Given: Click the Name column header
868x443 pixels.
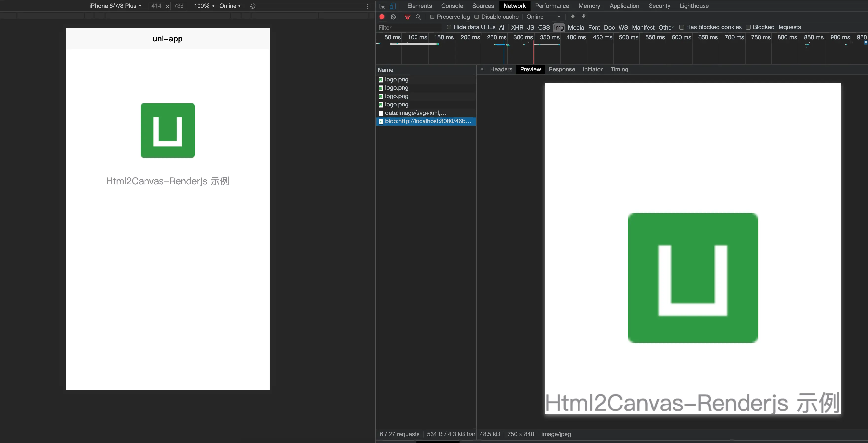Looking at the screenshot, I should (x=426, y=70).
